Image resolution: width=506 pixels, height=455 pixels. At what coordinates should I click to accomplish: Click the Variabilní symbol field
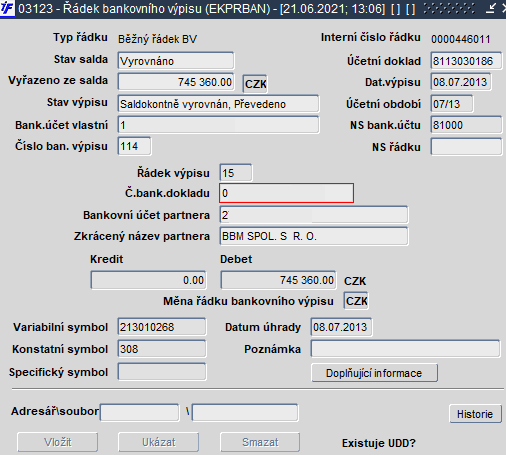click(162, 327)
